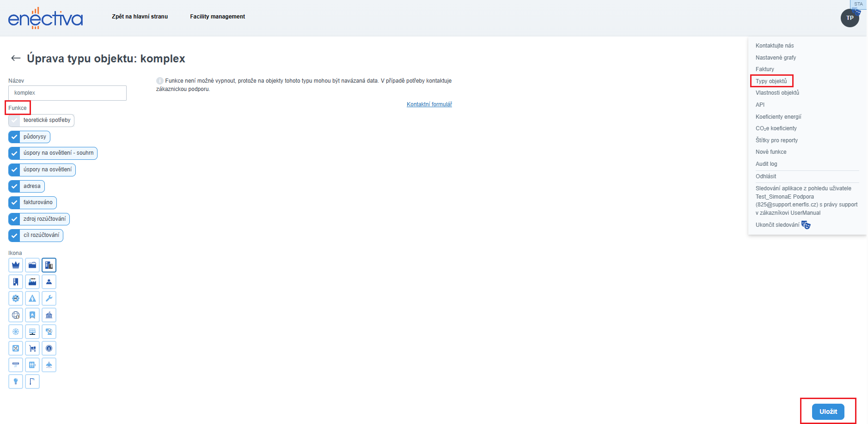
Task: Pick the wrench icon
Action: point(49,298)
